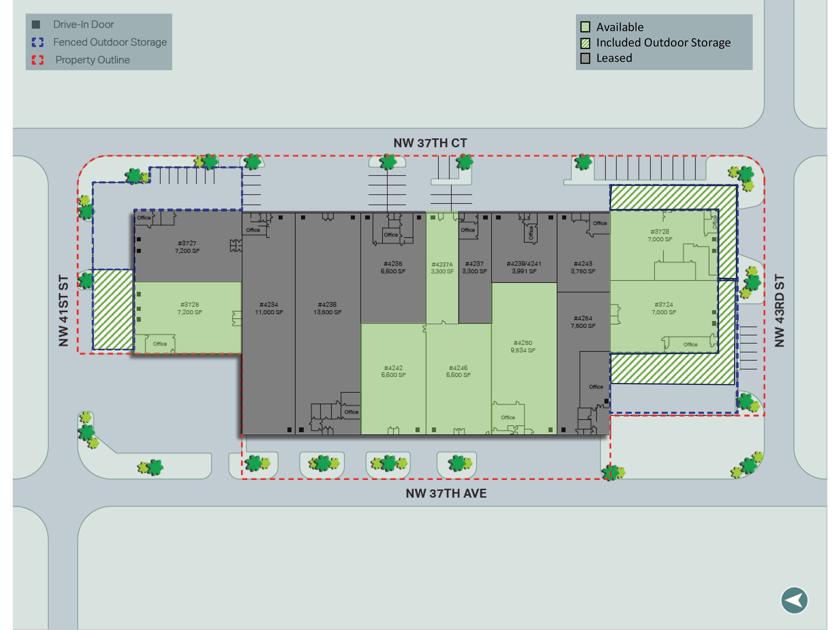This screenshot has width=840, height=630.
Task: Select unit label '#3728 7,000 SF'
Action: tap(660, 236)
